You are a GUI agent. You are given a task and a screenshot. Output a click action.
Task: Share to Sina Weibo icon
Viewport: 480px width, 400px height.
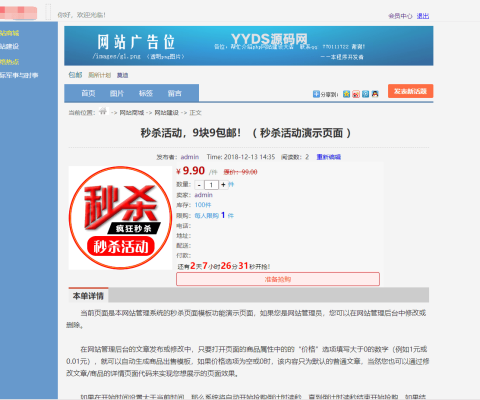[x=356, y=94]
